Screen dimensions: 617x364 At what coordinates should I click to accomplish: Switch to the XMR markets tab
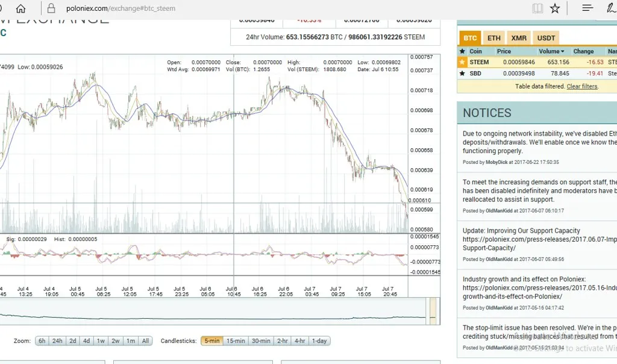click(x=519, y=38)
